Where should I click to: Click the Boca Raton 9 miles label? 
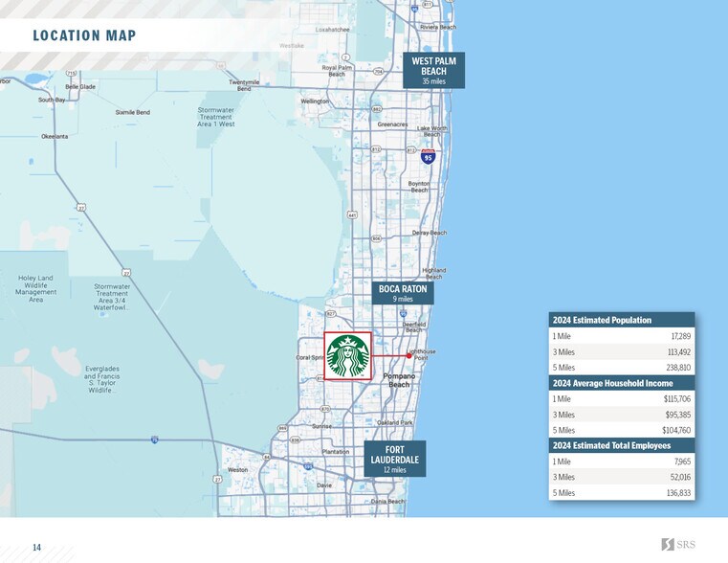pyautogui.click(x=403, y=293)
